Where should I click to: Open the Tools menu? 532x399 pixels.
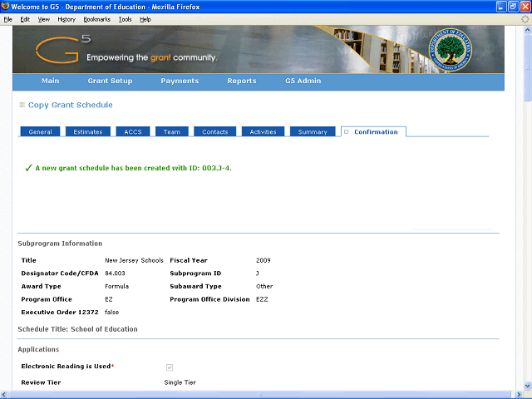point(126,19)
